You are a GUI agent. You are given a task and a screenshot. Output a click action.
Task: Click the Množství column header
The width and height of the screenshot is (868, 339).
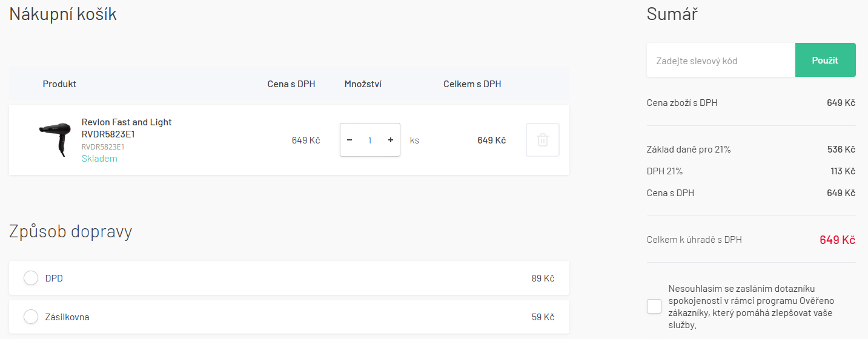(363, 84)
